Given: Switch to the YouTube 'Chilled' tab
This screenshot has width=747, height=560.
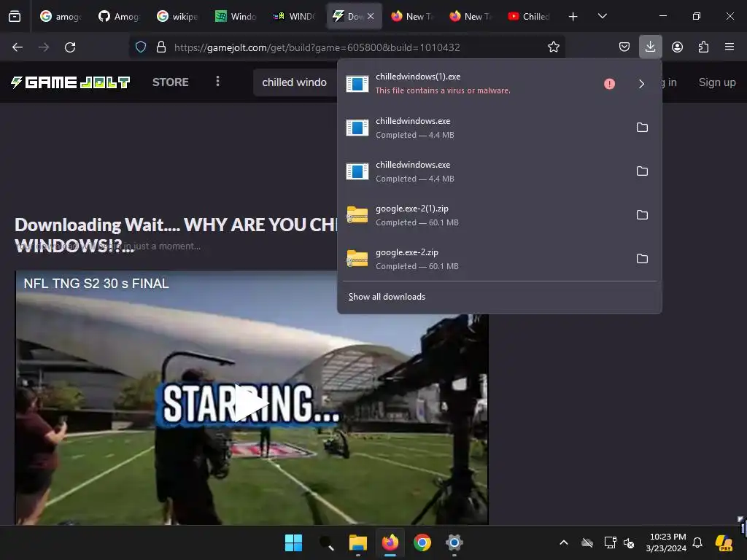Looking at the screenshot, I should coord(529,17).
